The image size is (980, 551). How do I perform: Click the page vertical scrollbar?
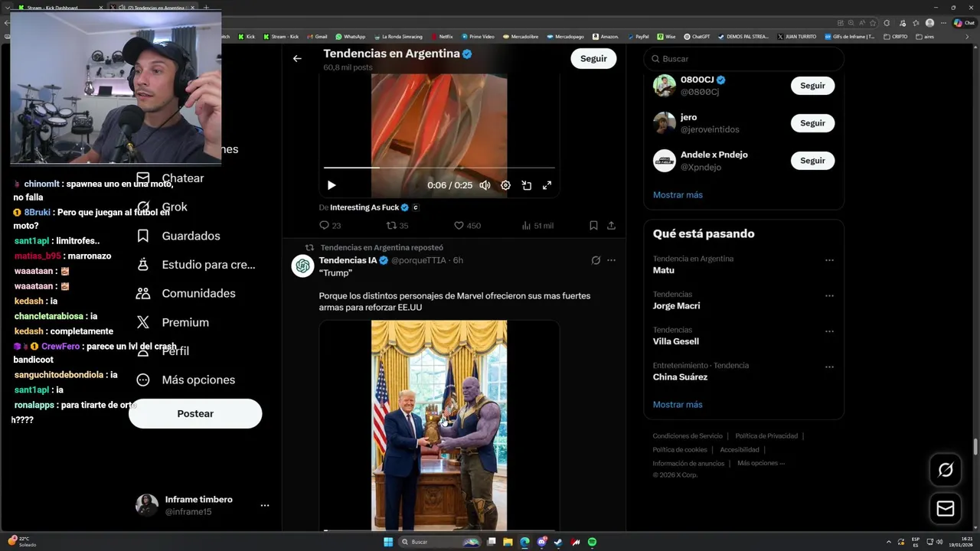[975, 447]
